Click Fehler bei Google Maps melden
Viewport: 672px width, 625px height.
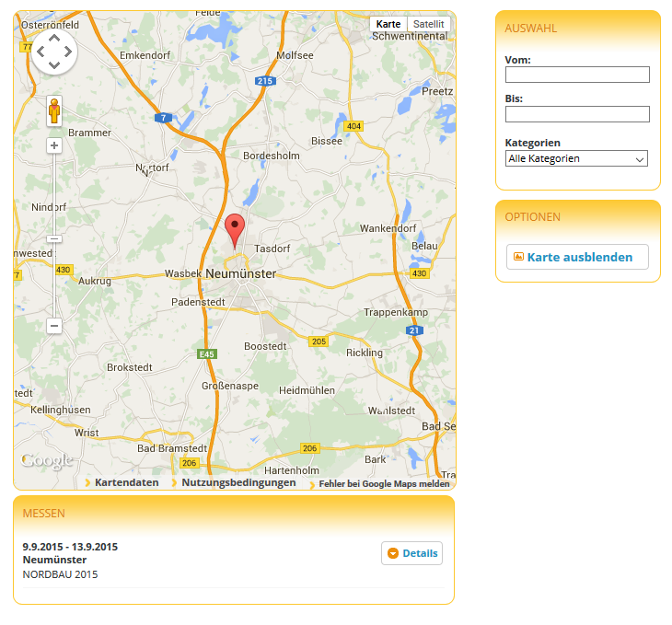384,483
